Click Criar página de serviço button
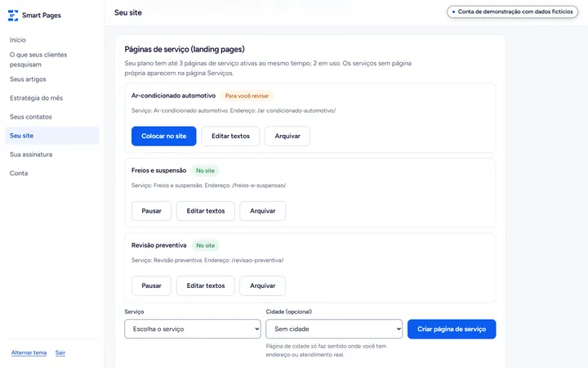Viewport: 588px width, 368px height. (x=452, y=329)
